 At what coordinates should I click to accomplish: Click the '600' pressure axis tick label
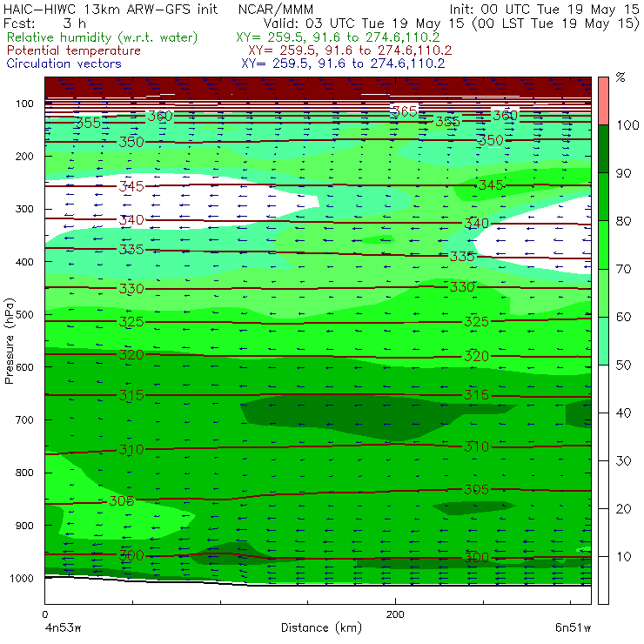point(24,366)
